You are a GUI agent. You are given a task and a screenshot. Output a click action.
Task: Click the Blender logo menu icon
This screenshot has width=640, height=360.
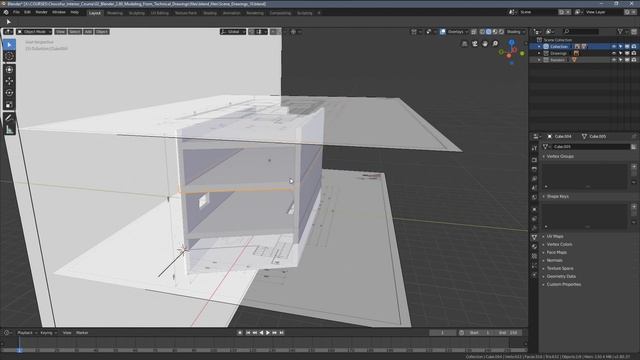[6, 13]
